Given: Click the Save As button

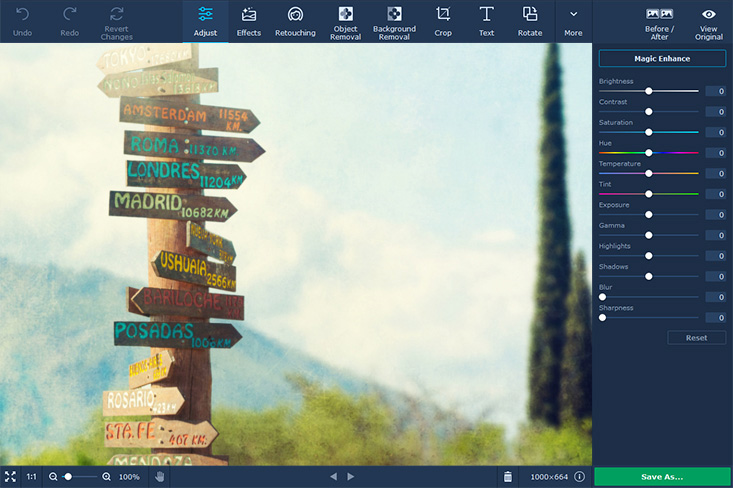Looking at the screenshot, I should tap(662, 477).
